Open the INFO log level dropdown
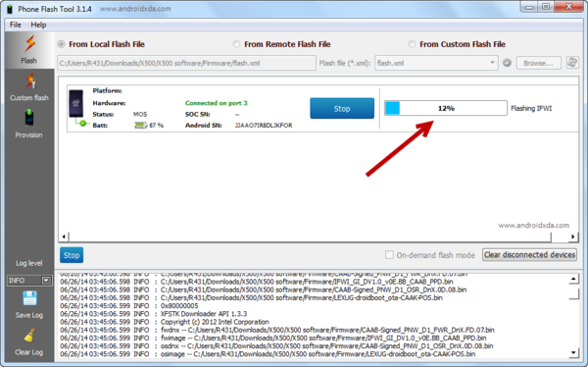Screen dimensions: 588x367 point(46,281)
